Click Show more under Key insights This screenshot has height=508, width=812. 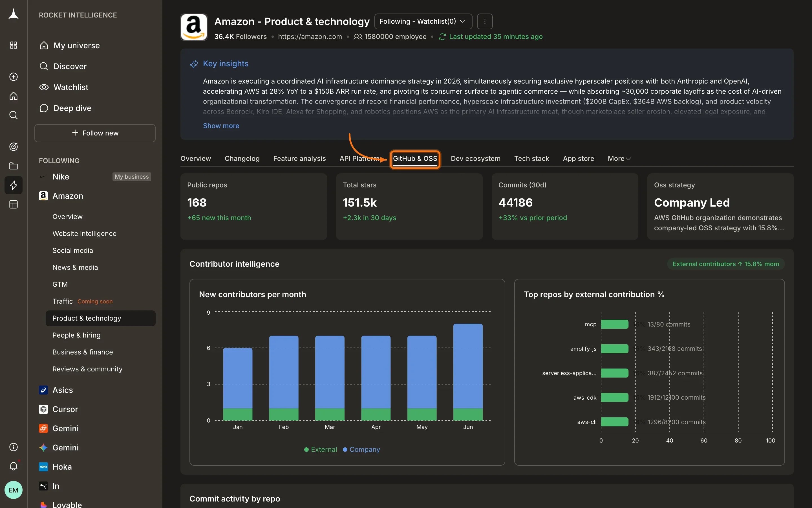(x=221, y=126)
